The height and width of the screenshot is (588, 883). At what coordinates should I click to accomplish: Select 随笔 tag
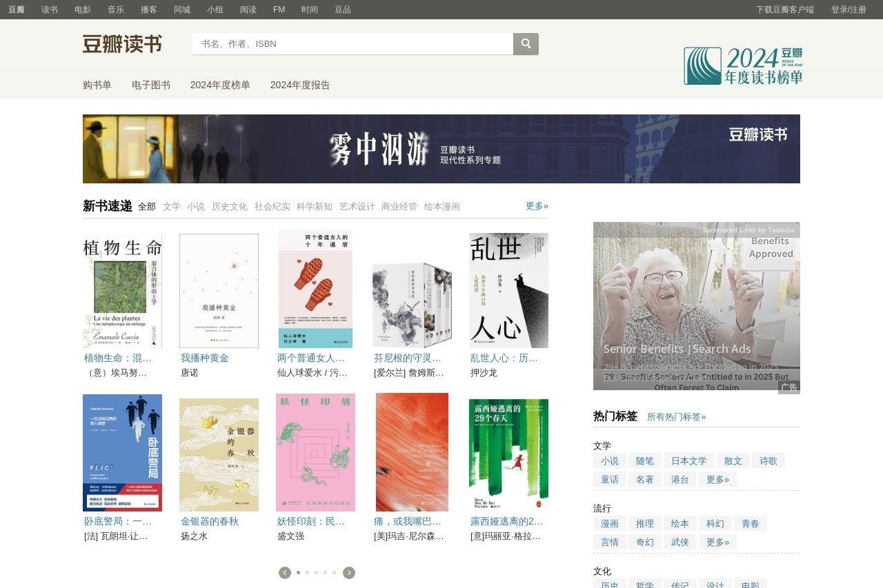645,460
